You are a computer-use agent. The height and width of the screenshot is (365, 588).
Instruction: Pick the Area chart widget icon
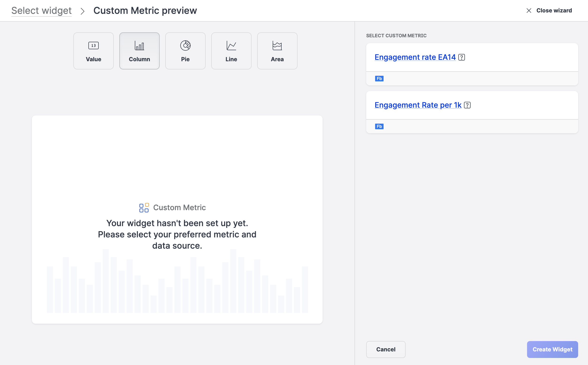(277, 45)
